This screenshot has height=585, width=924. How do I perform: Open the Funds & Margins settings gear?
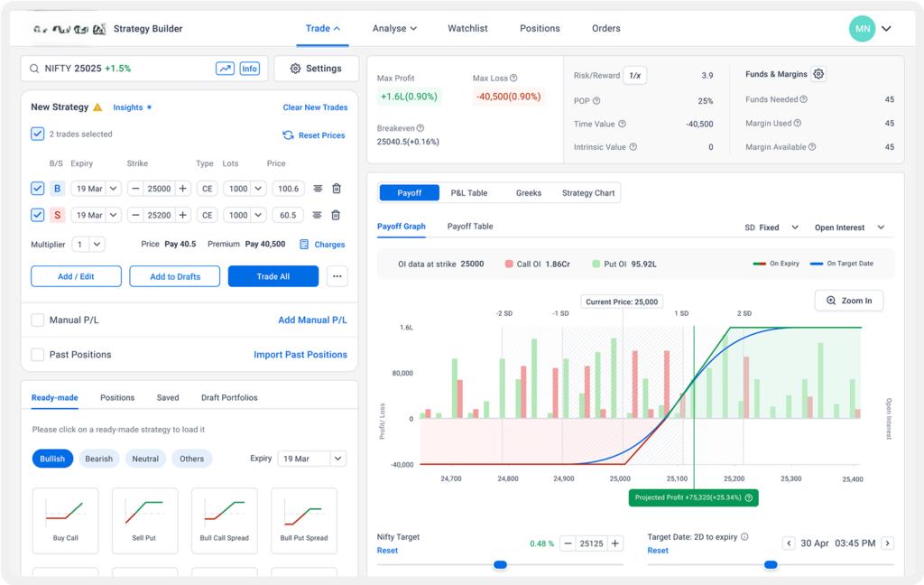[x=818, y=74]
